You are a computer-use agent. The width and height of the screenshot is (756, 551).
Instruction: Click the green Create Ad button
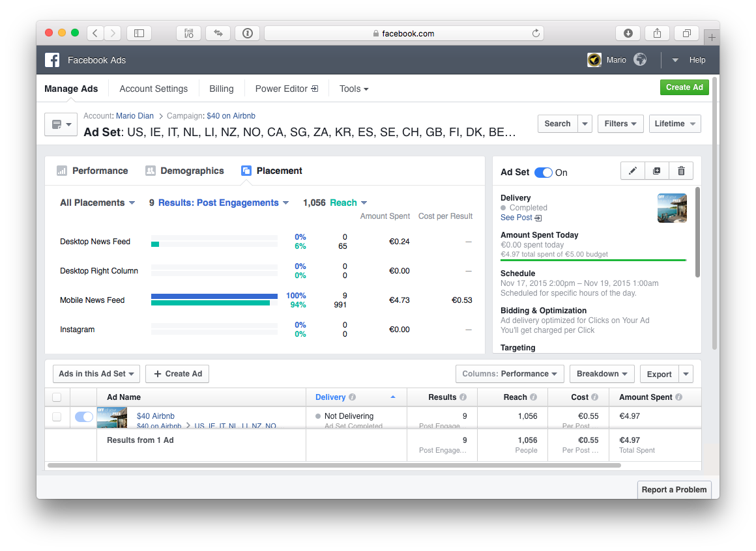click(684, 87)
